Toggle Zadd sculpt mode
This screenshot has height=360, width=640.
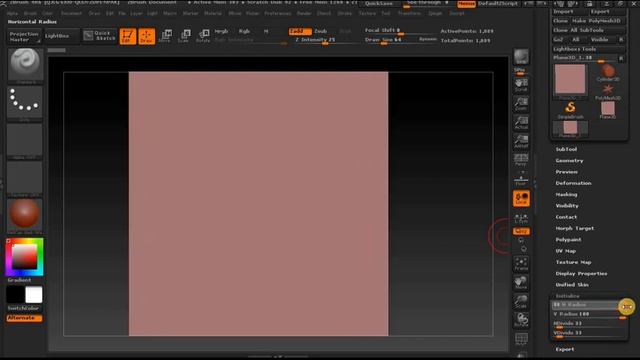[x=300, y=31]
